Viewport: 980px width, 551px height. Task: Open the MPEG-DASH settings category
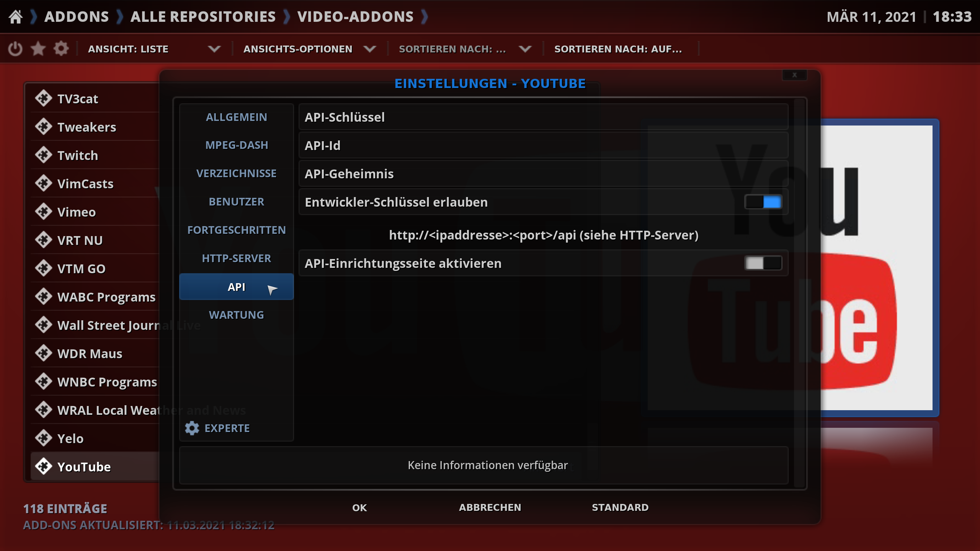237,145
